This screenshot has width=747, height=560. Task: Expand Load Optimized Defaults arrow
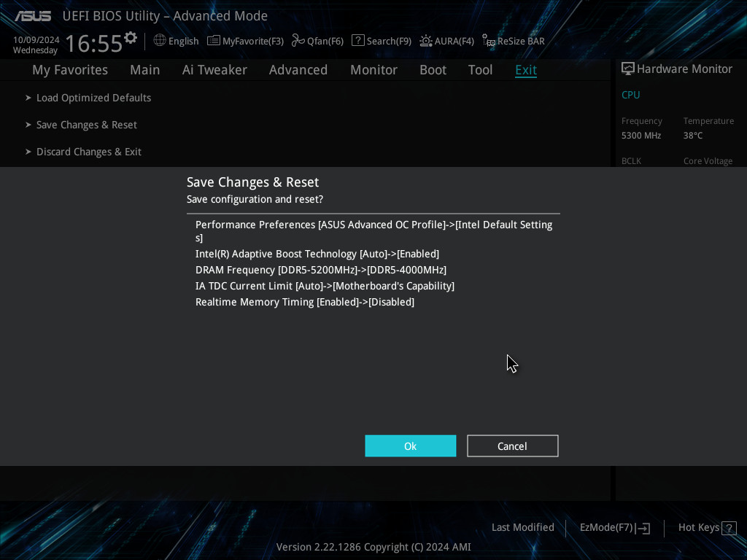tap(28, 98)
